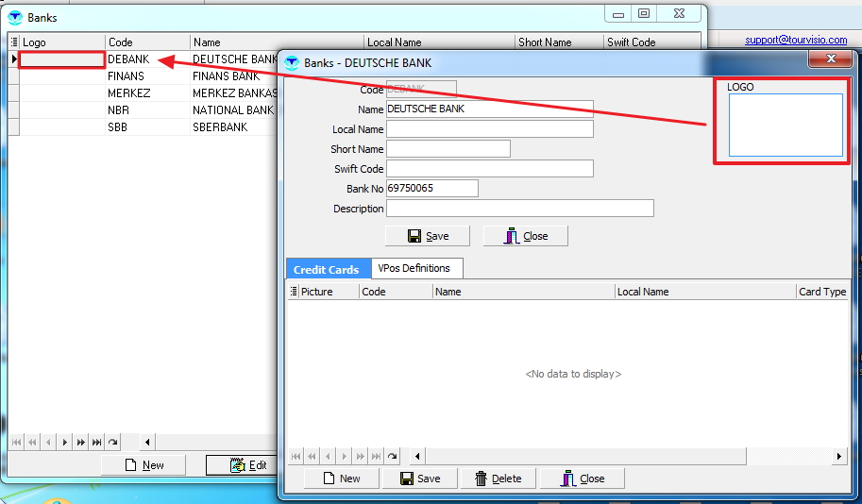Click next record arrow in Banks list navigator
862x504 pixels.
tap(64, 442)
